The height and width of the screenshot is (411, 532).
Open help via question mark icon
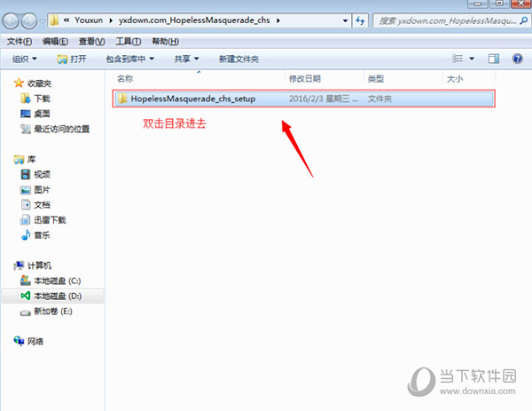pos(518,59)
